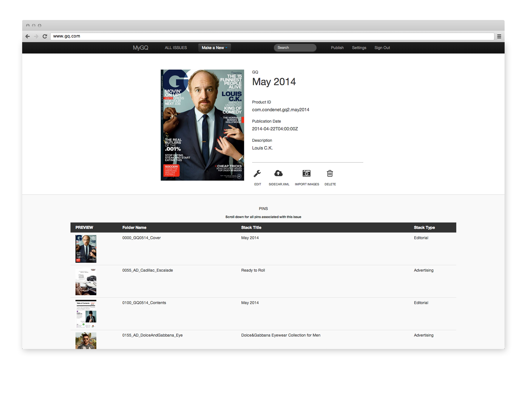
Task: Click the MyGQ logo link
Action: click(x=140, y=48)
